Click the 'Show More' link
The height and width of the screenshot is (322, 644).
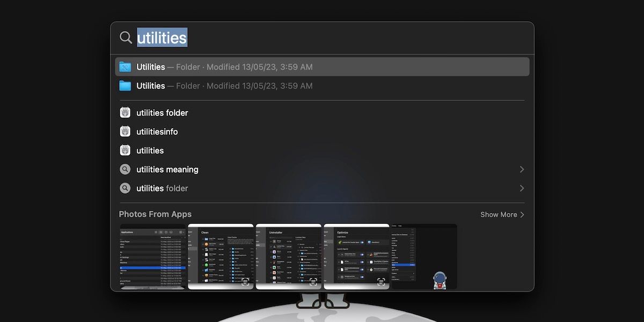point(498,214)
